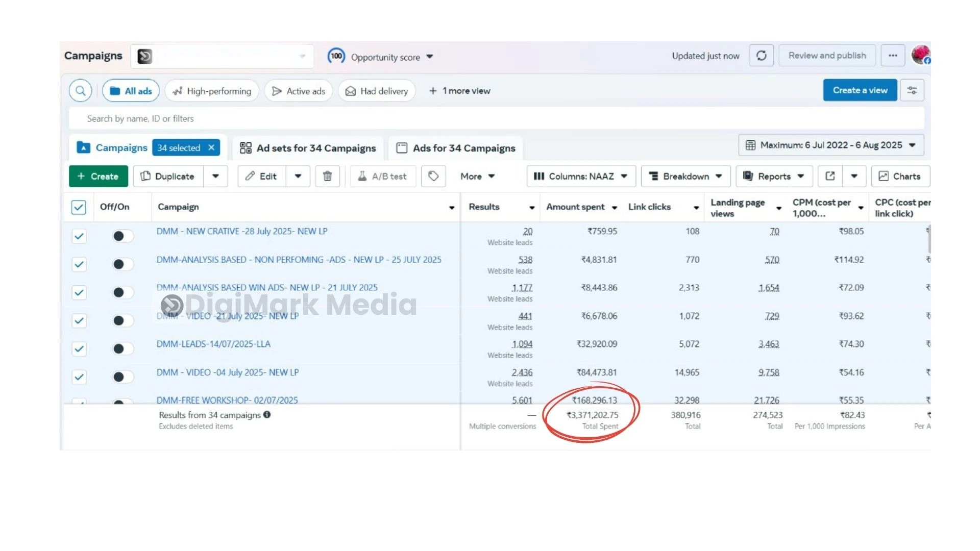This screenshot has height=551, width=980.
Task: Click the Create a view button
Action: click(860, 90)
